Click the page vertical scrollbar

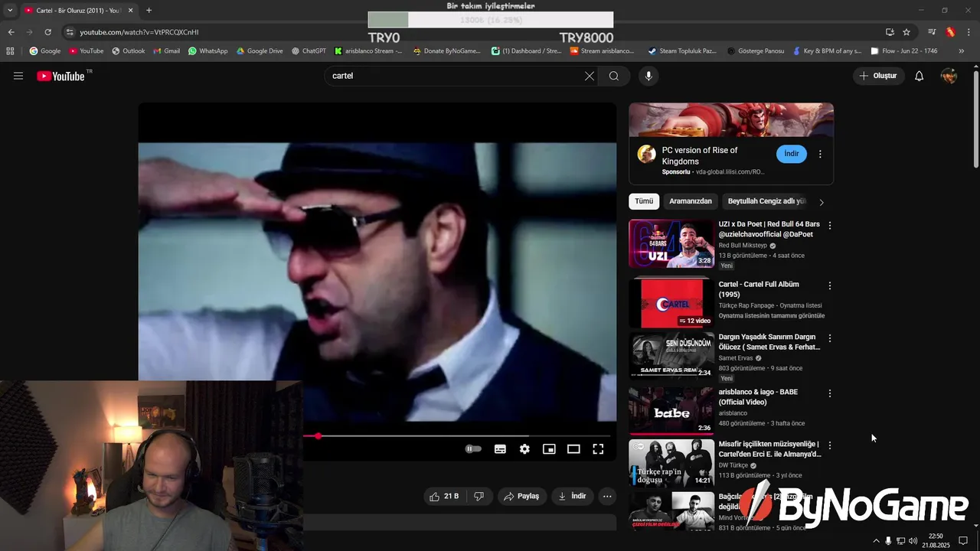tap(975, 119)
